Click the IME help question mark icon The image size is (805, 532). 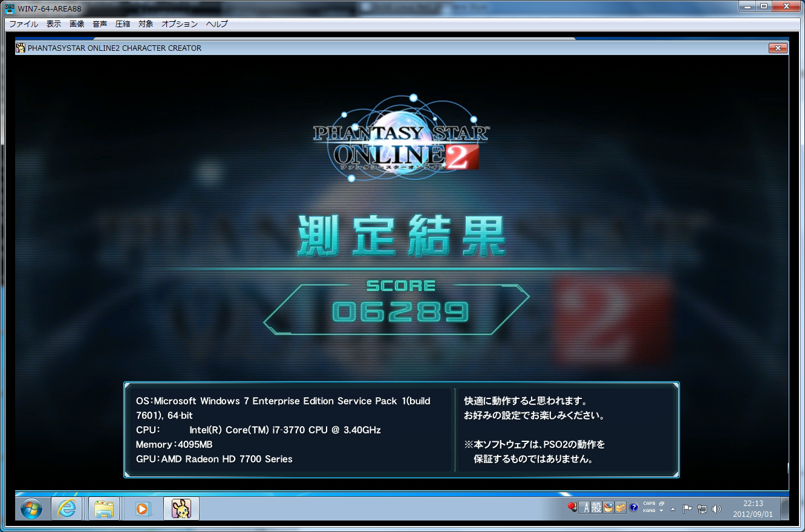pos(633,508)
